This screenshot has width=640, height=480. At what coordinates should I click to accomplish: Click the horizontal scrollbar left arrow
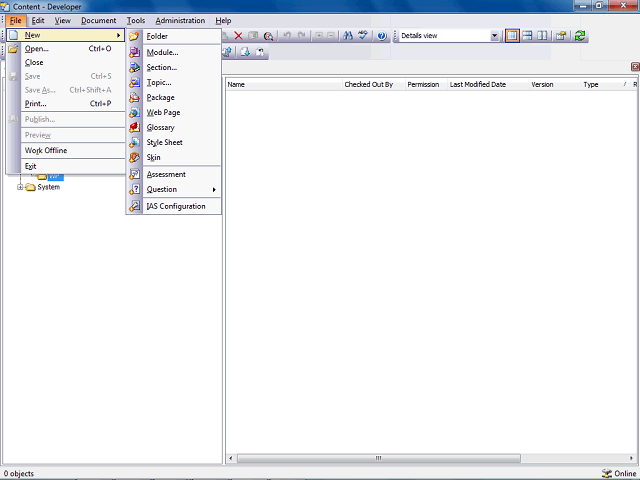click(231, 458)
